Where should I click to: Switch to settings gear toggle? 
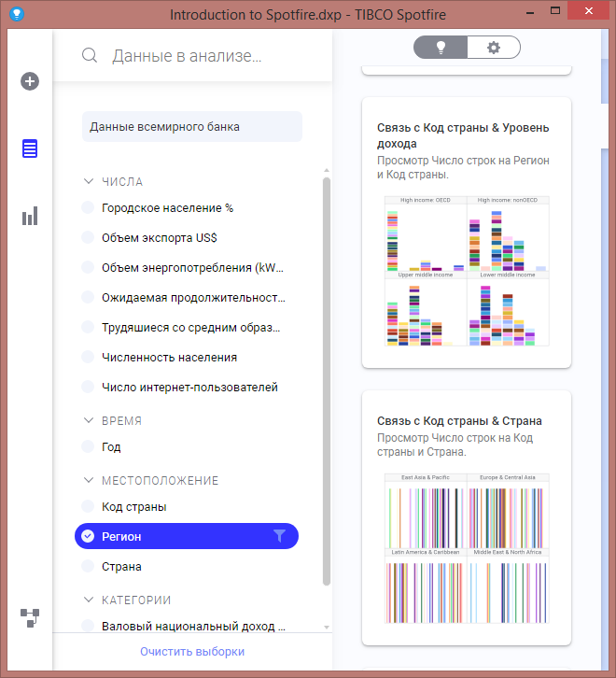(494, 47)
